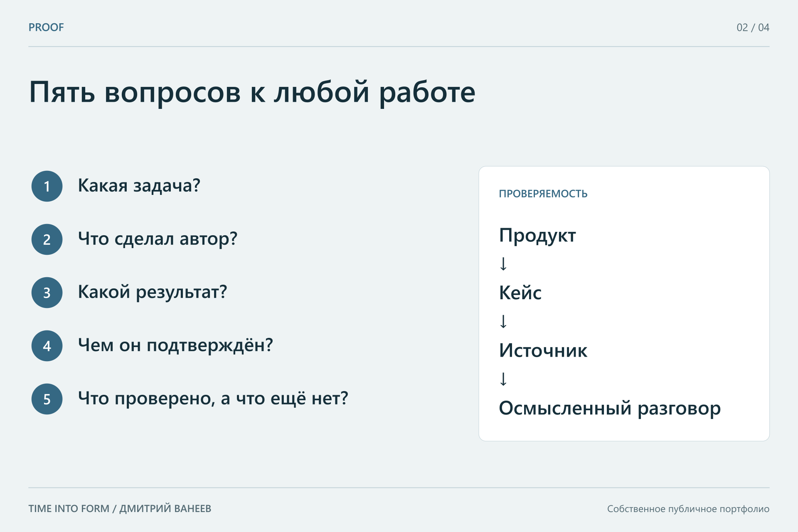
Task: Click the 02 / 04 page counter
Action: point(753,27)
